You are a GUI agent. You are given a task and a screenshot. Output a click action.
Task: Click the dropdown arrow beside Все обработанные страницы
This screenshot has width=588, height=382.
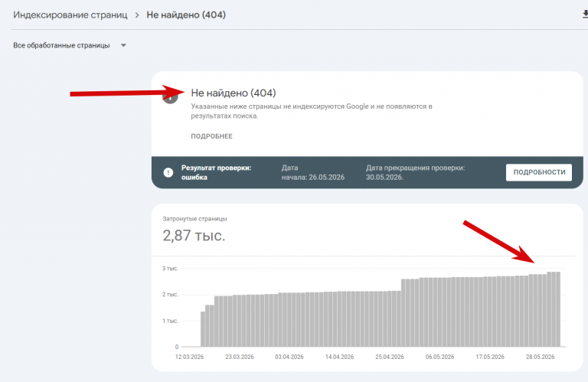pos(123,45)
